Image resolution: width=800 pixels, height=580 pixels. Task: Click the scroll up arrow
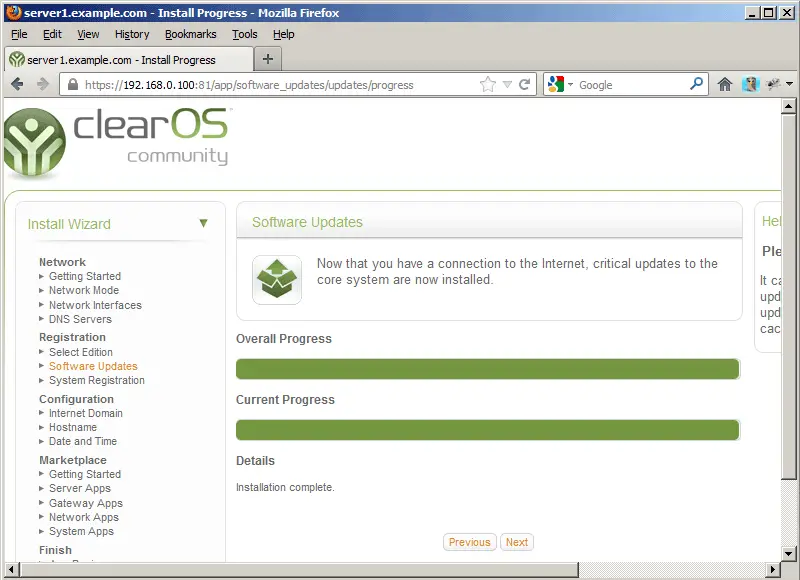[789, 106]
